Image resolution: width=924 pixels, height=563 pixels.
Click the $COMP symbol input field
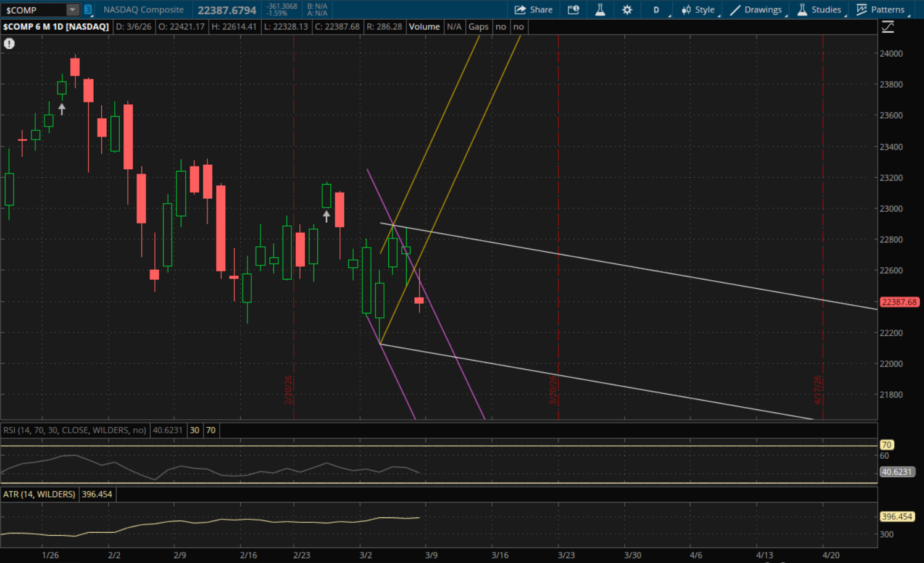pos(34,10)
